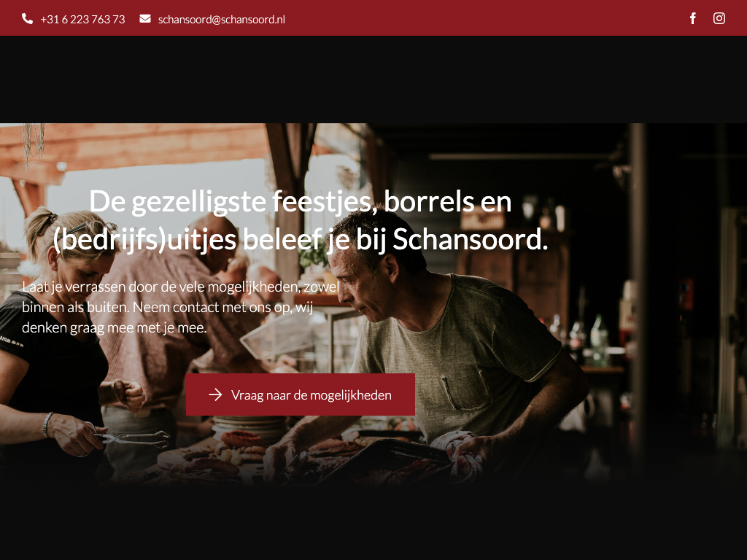Call phone number +31 6 223 763 73

coord(82,20)
